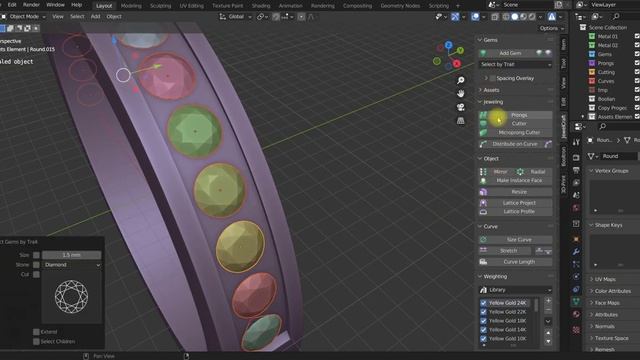Enable the Extend checkbox

[36, 332]
